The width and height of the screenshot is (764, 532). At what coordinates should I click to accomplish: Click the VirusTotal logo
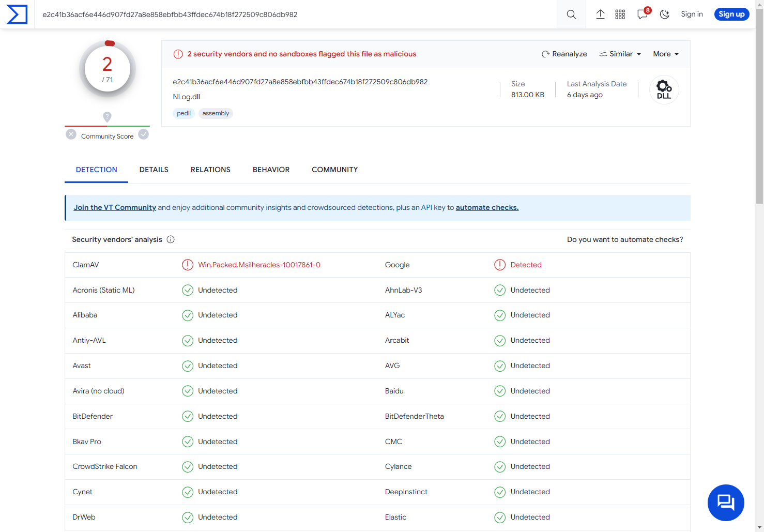[17, 14]
